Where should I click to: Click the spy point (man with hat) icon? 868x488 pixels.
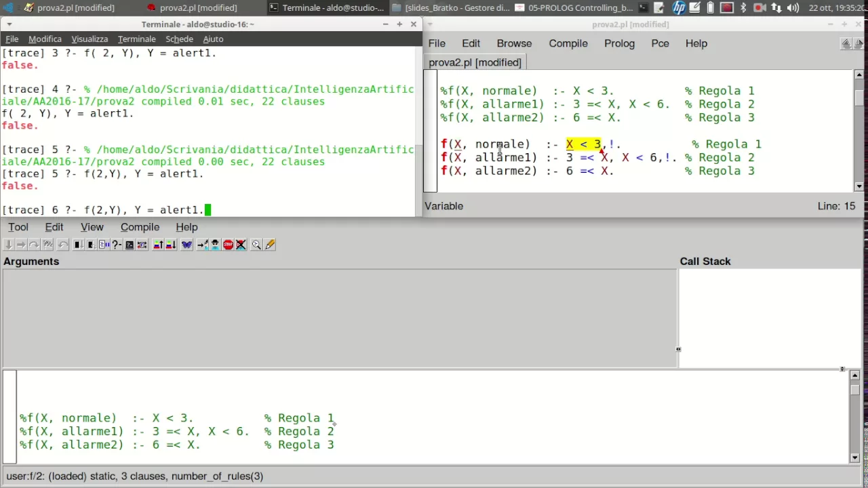pyautogui.click(x=215, y=245)
